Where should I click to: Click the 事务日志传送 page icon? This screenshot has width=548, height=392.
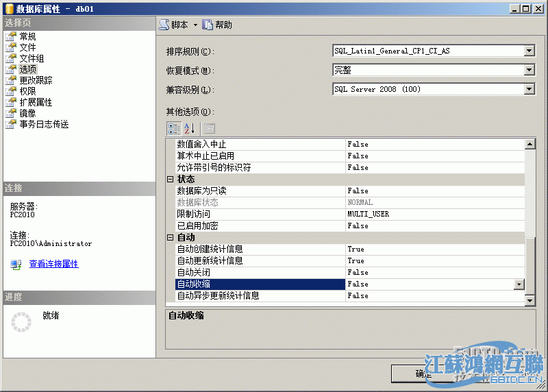click(x=11, y=124)
